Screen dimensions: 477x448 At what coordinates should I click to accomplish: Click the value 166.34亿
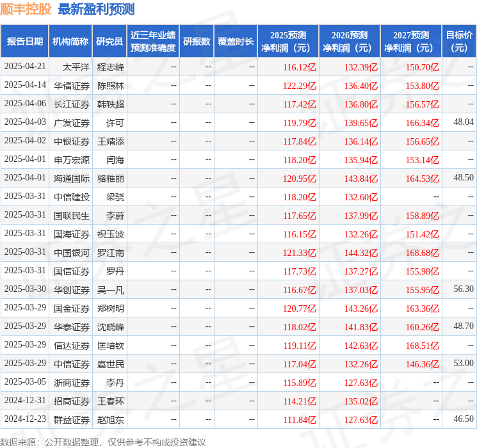[423, 123]
